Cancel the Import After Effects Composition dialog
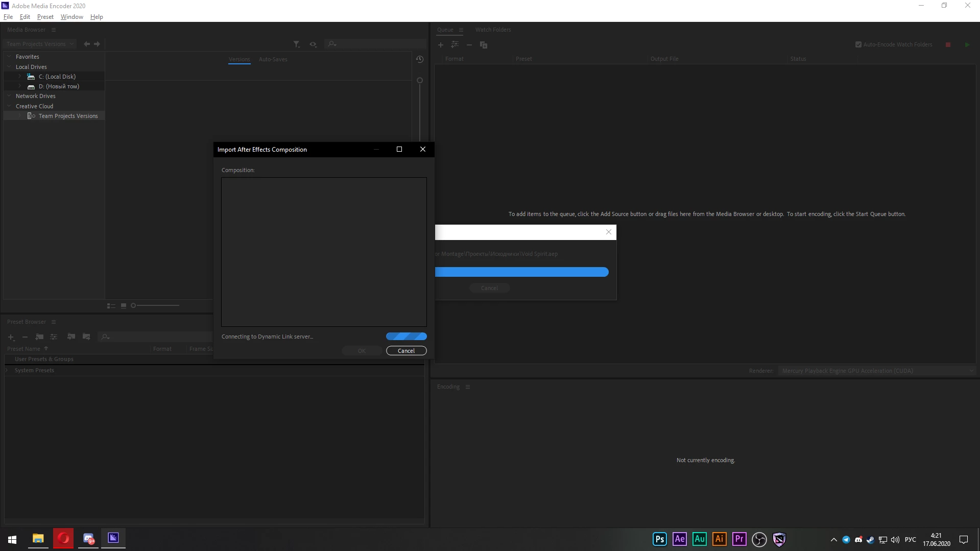This screenshot has height=551, width=980. coord(407,351)
